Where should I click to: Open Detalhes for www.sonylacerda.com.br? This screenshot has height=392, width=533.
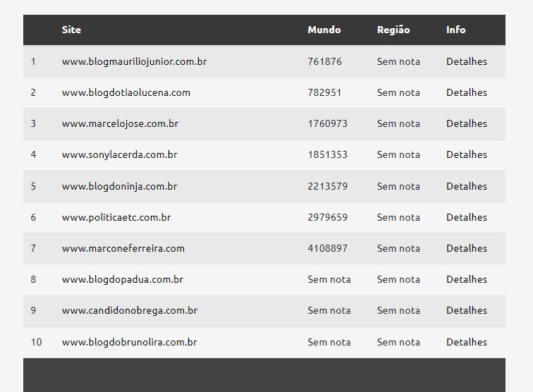[467, 154]
